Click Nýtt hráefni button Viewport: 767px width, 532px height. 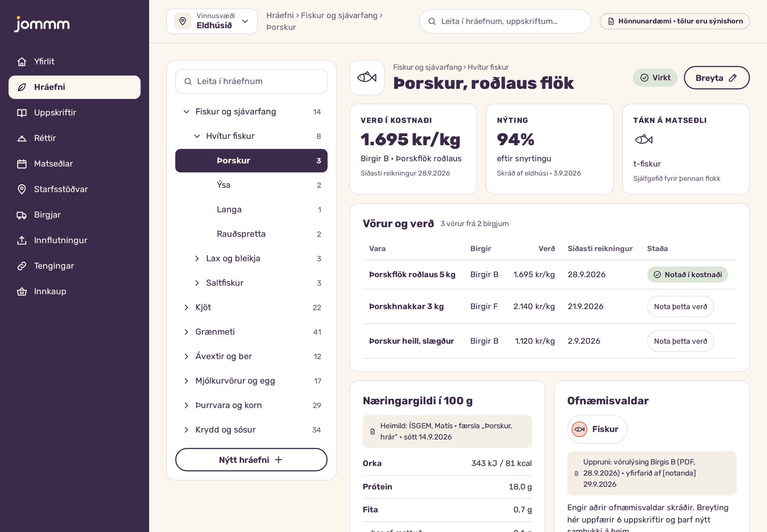[251, 460]
